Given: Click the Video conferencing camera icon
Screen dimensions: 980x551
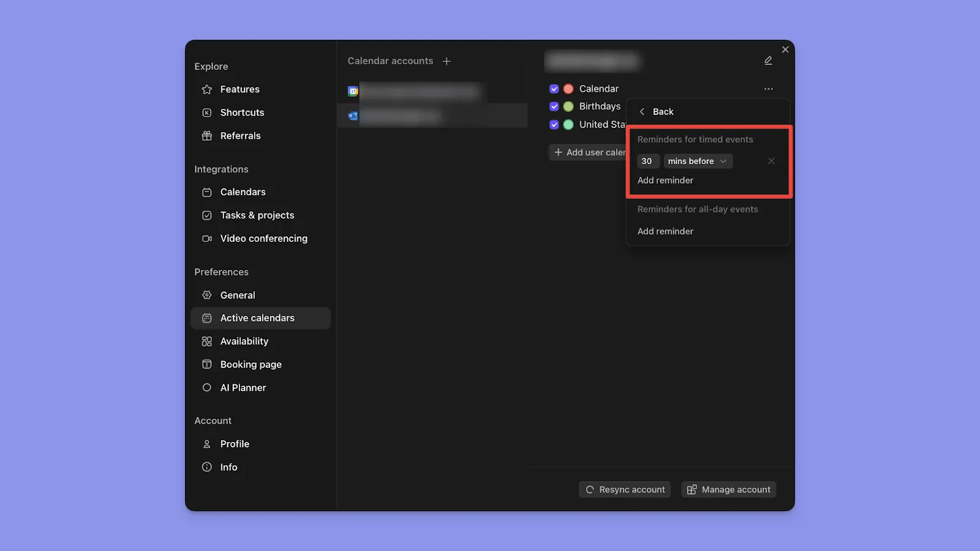Looking at the screenshot, I should pos(207,239).
